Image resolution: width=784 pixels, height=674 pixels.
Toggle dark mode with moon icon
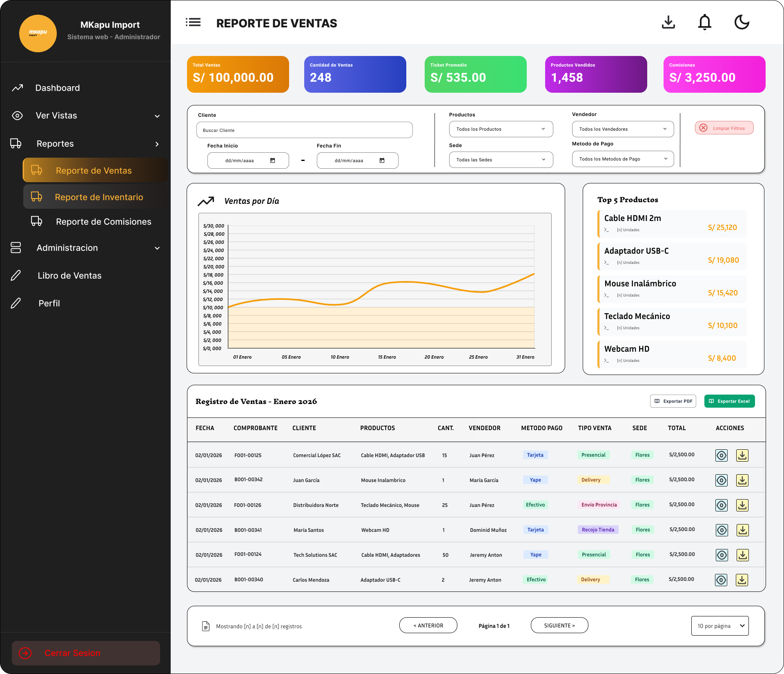coord(742,22)
